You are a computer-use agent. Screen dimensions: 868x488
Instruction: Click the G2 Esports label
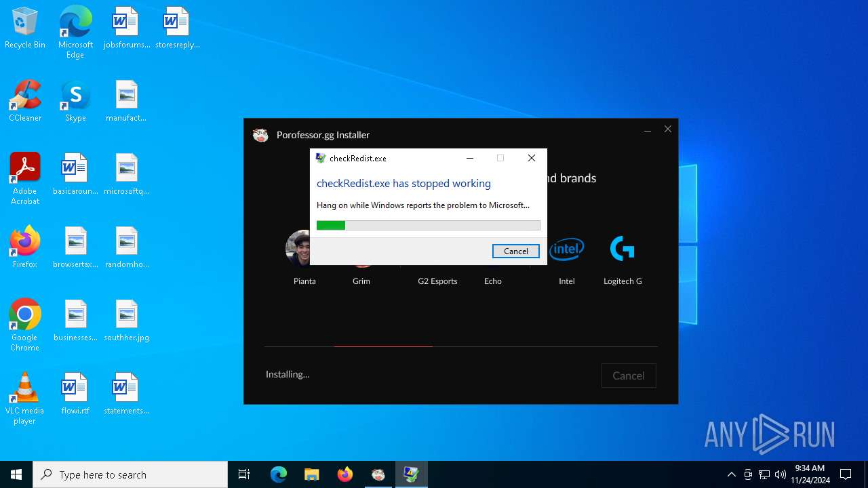click(x=437, y=281)
